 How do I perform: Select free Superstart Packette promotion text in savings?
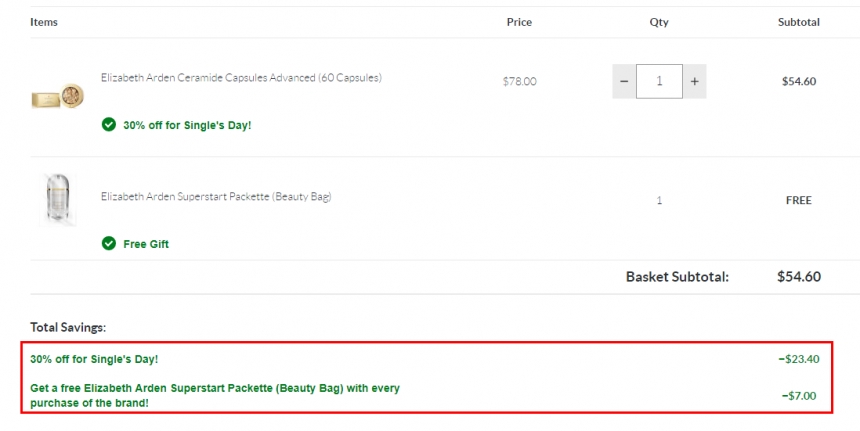click(x=215, y=395)
